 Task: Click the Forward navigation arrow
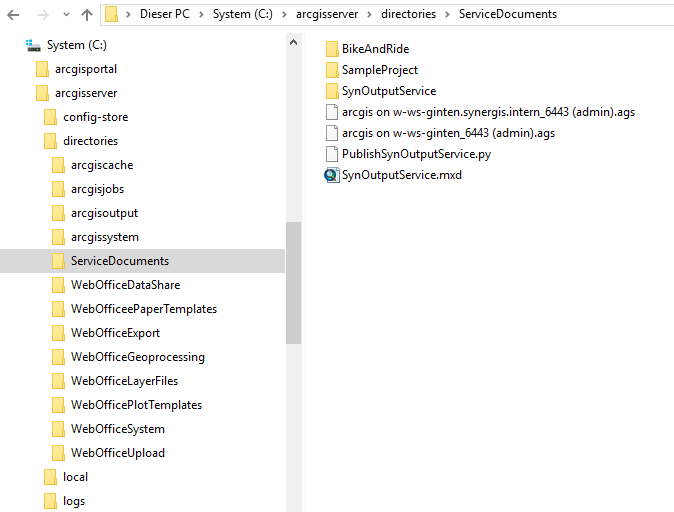43,15
